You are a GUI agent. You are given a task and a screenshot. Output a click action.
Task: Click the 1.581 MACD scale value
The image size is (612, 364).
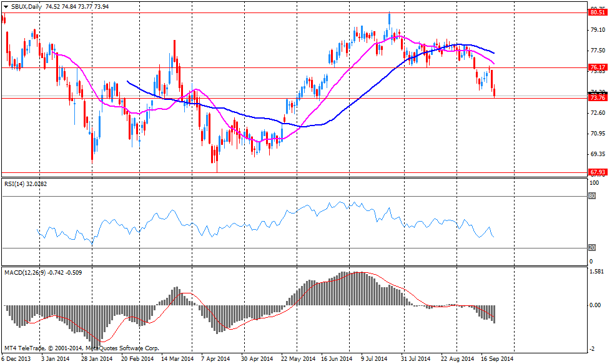click(597, 272)
